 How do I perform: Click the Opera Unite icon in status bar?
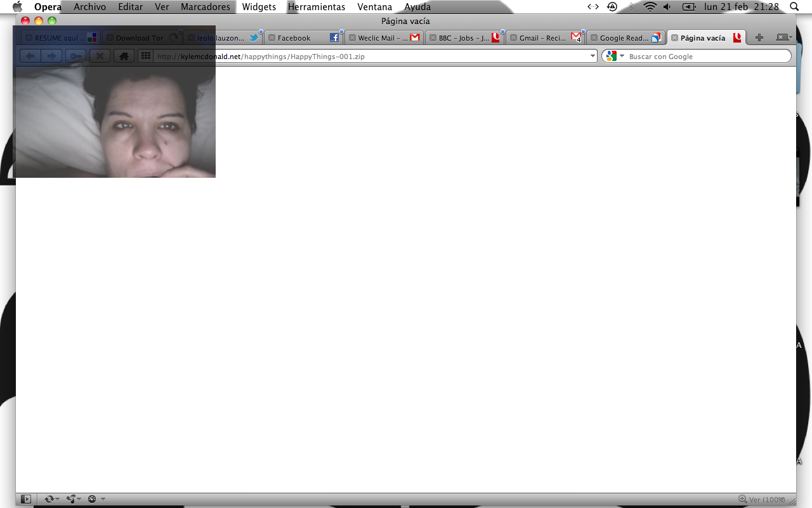click(72, 499)
